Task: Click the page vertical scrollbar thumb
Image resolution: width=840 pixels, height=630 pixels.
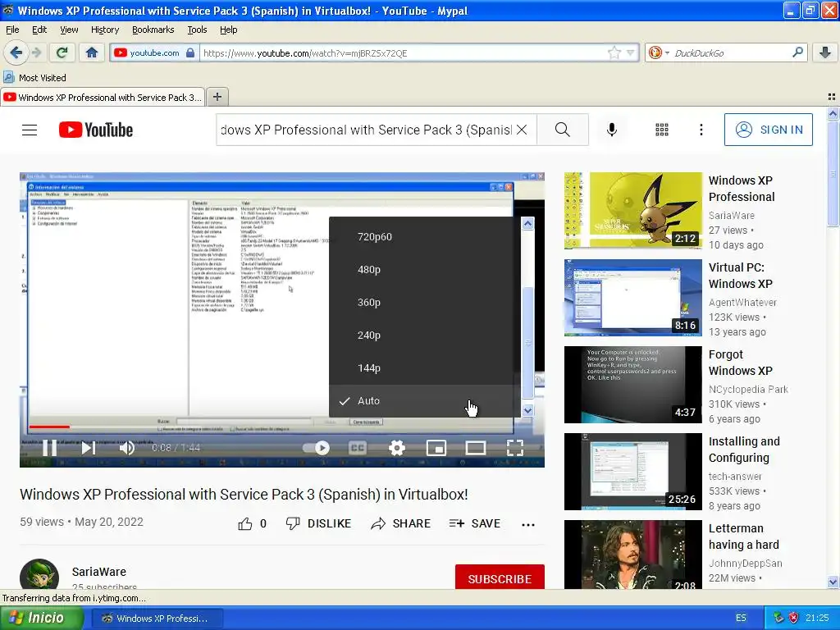Action: [x=833, y=173]
